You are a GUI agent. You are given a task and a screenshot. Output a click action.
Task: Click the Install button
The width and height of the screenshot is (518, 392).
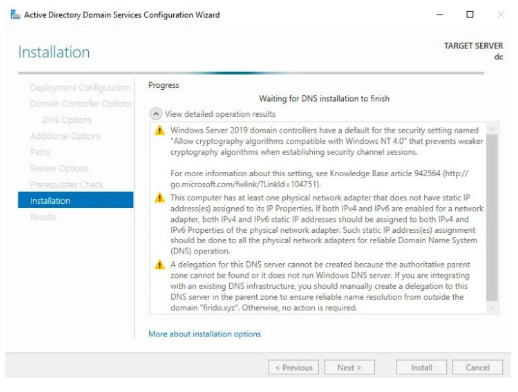[x=422, y=367]
